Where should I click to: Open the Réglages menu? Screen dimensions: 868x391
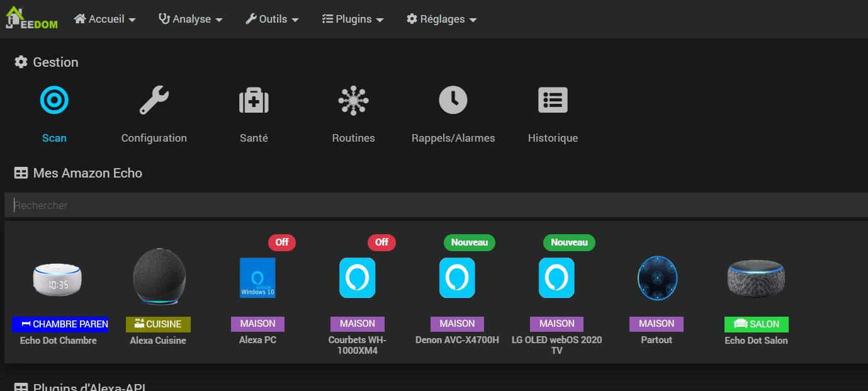(441, 19)
